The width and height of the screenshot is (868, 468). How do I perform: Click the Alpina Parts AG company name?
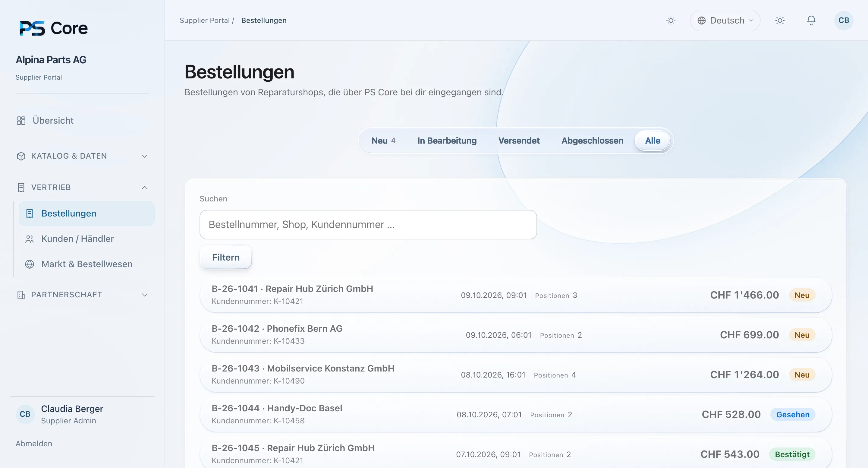click(51, 60)
